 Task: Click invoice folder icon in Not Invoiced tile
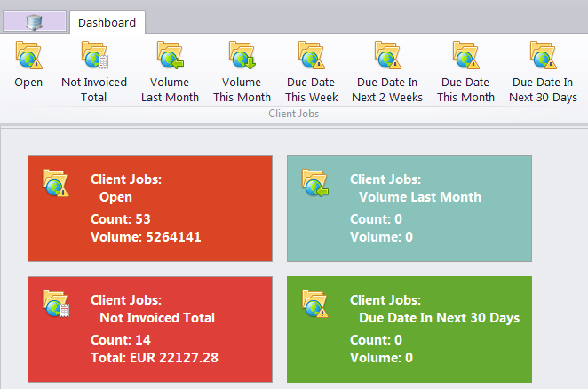click(x=55, y=304)
